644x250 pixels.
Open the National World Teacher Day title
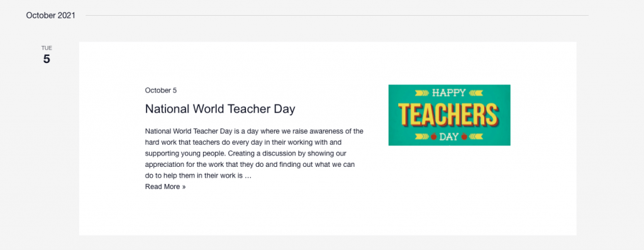click(220, 109)
